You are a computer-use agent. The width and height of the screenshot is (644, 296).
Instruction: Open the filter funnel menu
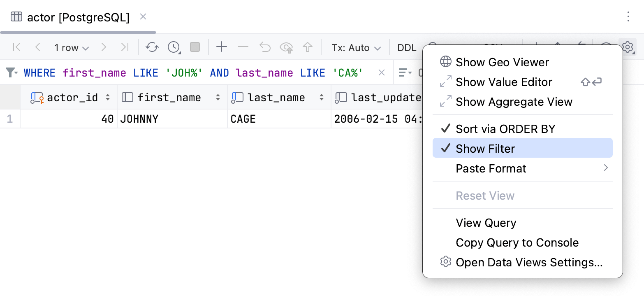tap(11, 72)
